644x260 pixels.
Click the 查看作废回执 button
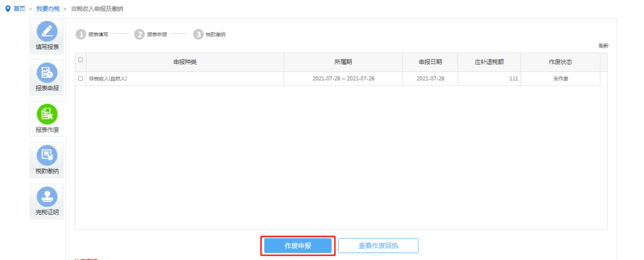[x=378, y=246]
